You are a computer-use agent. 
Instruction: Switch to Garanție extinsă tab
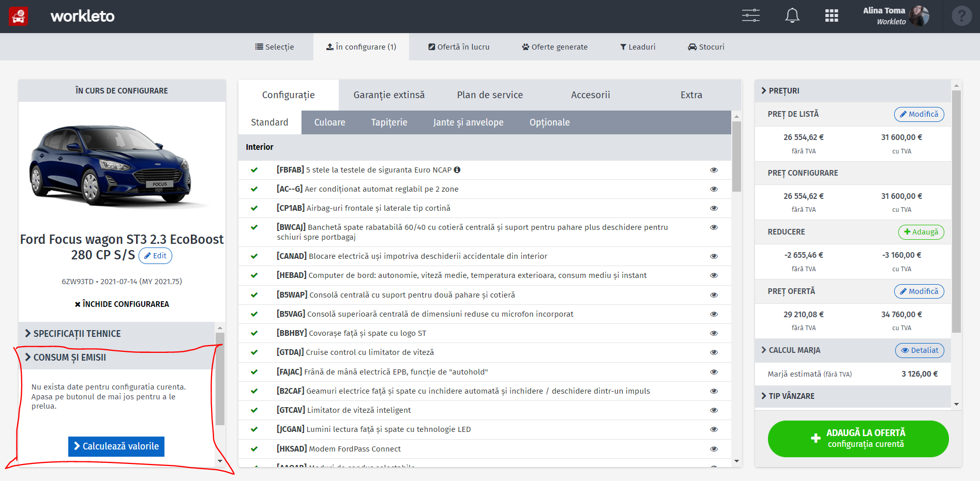(x=389, y=95)
